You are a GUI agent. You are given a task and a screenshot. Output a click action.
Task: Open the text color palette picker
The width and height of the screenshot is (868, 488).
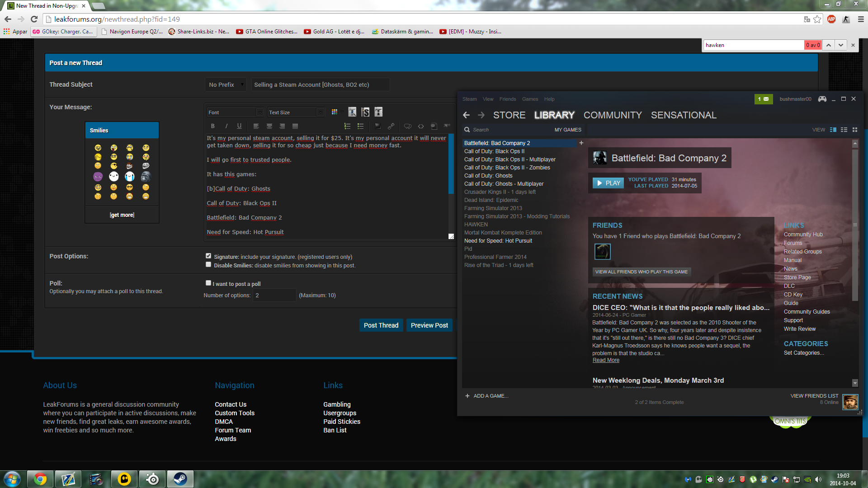335,112
